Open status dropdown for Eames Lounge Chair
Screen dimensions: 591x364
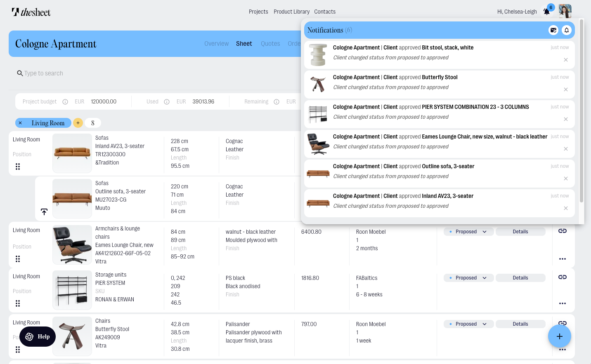tap(469, 232)
